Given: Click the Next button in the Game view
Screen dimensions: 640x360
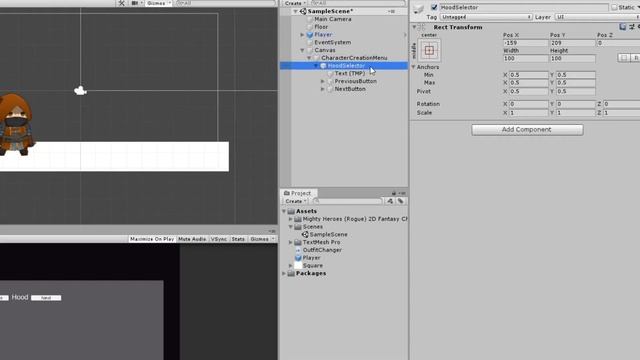Looking at the screenshot, I should (46, 298).
